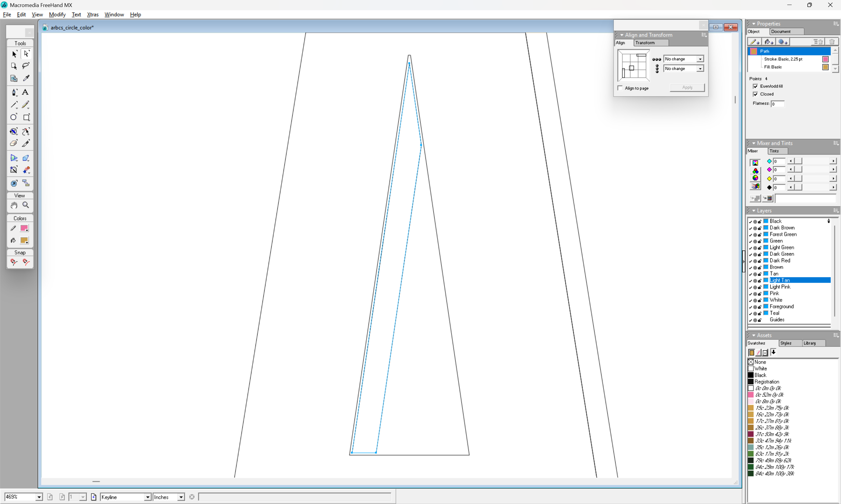Viewport: 841px width, 504px height.
Task: Select the Knife tool
Action: (26, 143)
